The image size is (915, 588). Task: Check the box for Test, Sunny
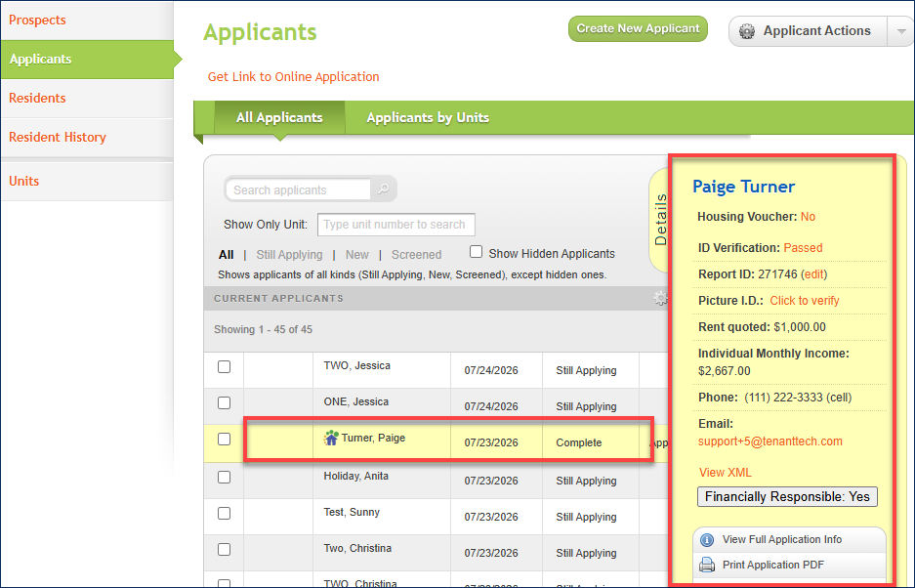click(x=224, y=513)
